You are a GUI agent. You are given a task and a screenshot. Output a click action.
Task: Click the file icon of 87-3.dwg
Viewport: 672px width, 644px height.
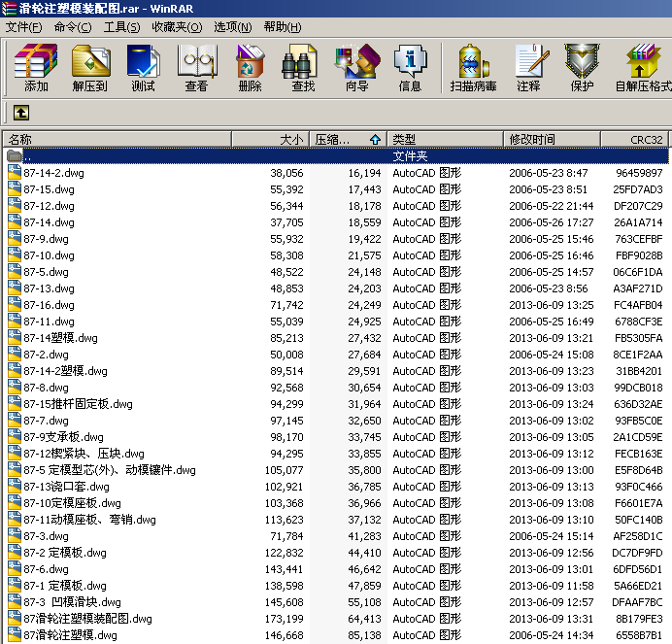click(15, 535)
